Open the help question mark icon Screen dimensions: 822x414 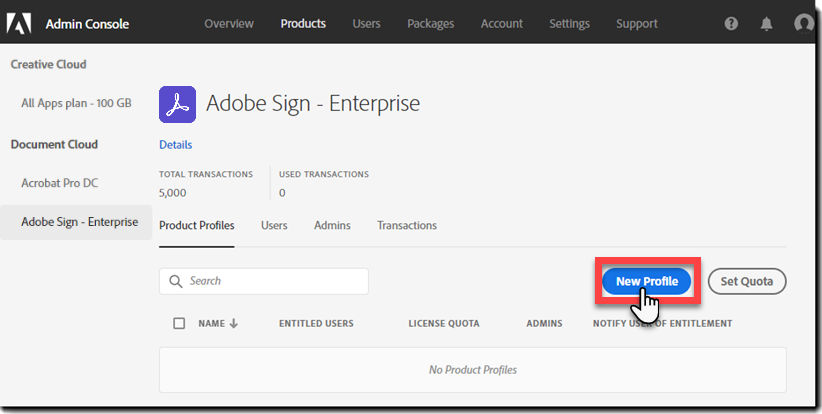[x=731, y=24]
